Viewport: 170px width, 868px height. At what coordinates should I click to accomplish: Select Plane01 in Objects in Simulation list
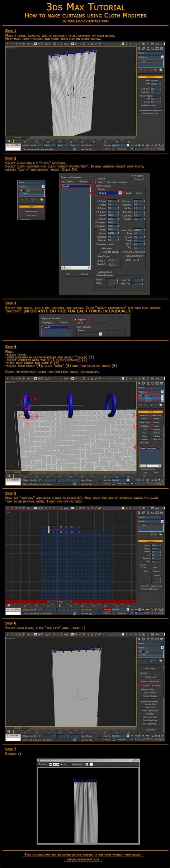(75, 186)
